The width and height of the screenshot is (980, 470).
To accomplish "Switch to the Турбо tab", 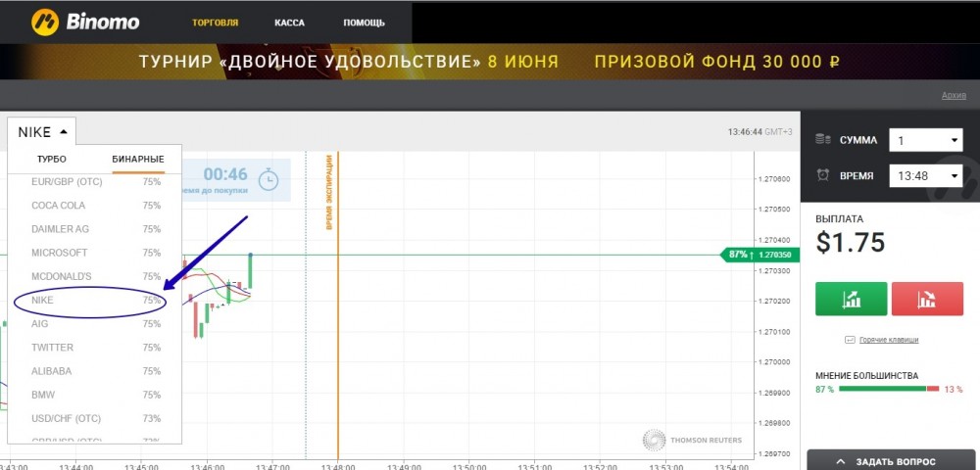I will (51, 160).
